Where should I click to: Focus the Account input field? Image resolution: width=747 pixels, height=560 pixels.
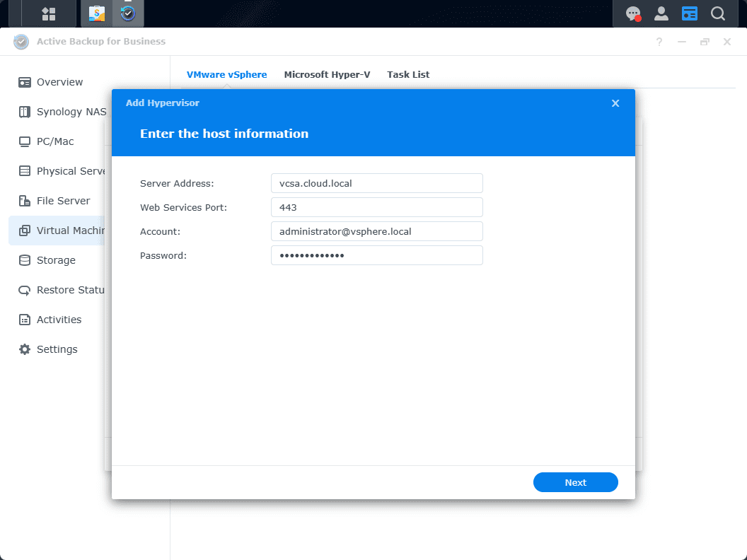pyautogui.click(x=377, y=231)
